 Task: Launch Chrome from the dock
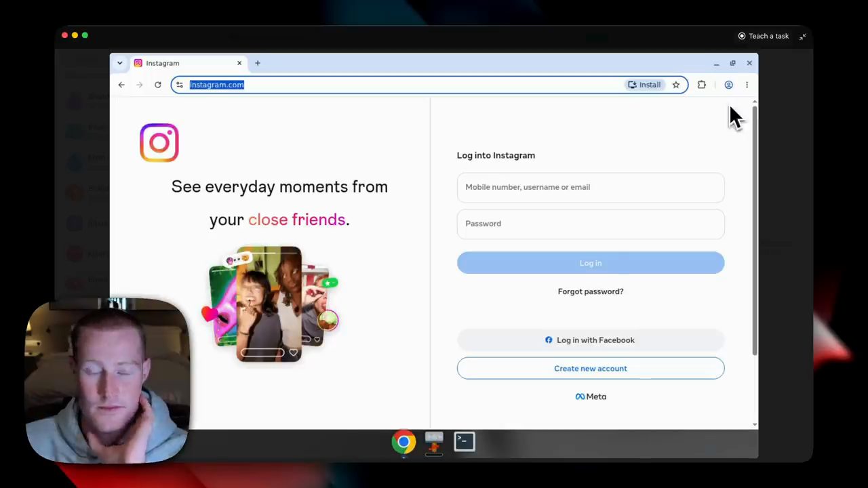(x=403, y=442)
